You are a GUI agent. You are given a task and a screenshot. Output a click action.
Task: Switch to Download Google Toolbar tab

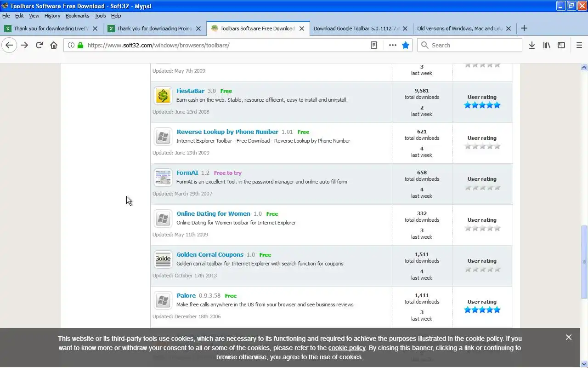(361, 28)
